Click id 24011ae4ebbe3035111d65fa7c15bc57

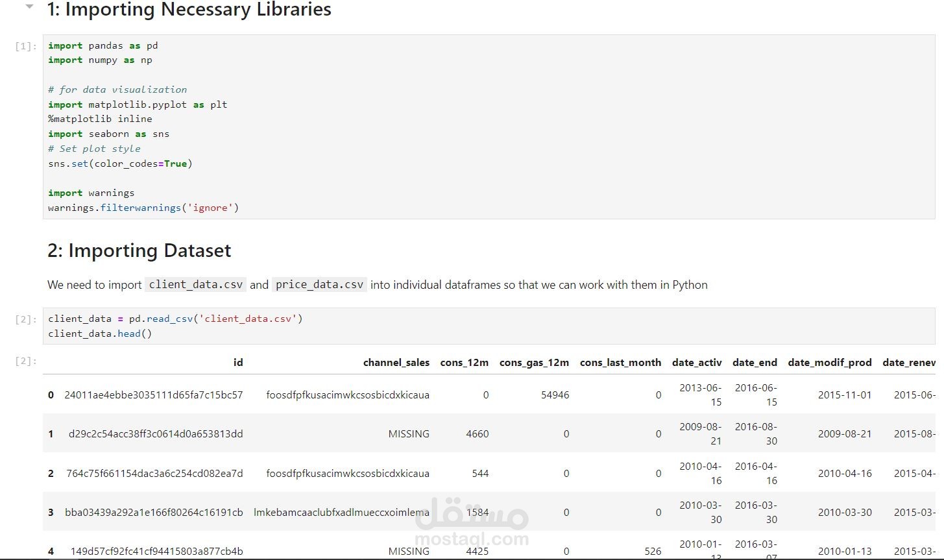[154, 395]
